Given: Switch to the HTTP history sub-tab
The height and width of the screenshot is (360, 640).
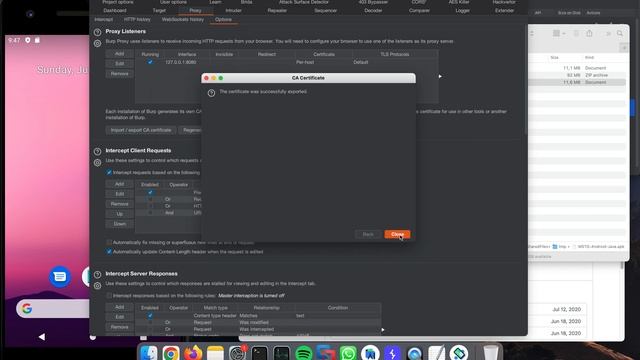Looking at the screenshot, I should pyautogui.click(x=137, y=20).
